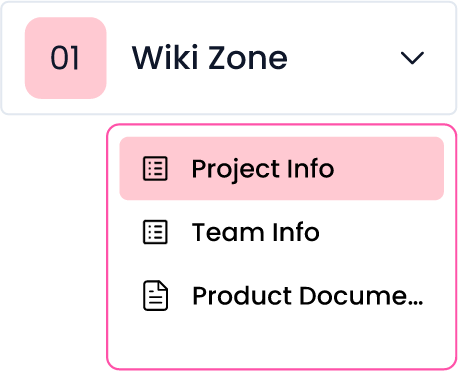Click the Project Info label text

[263, 169]
